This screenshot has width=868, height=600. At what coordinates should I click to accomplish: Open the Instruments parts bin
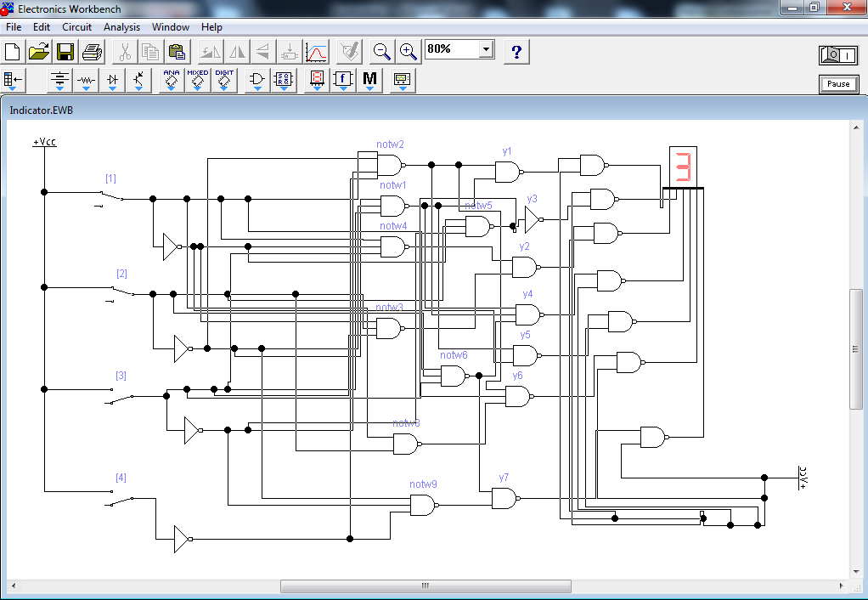403,81
